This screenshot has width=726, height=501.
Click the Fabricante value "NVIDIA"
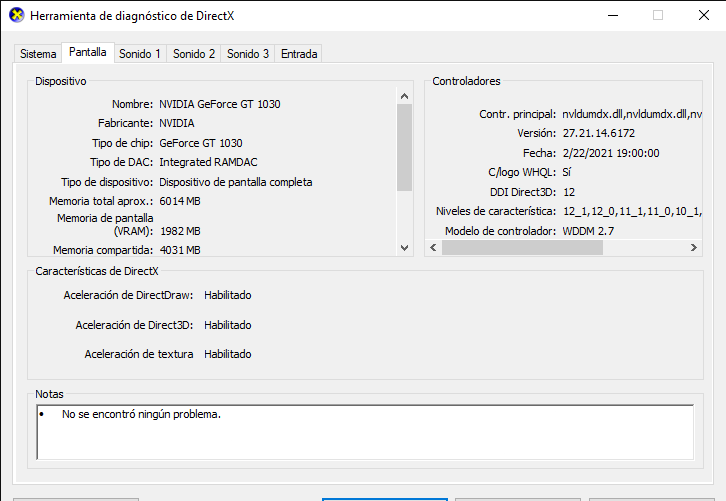177,123
